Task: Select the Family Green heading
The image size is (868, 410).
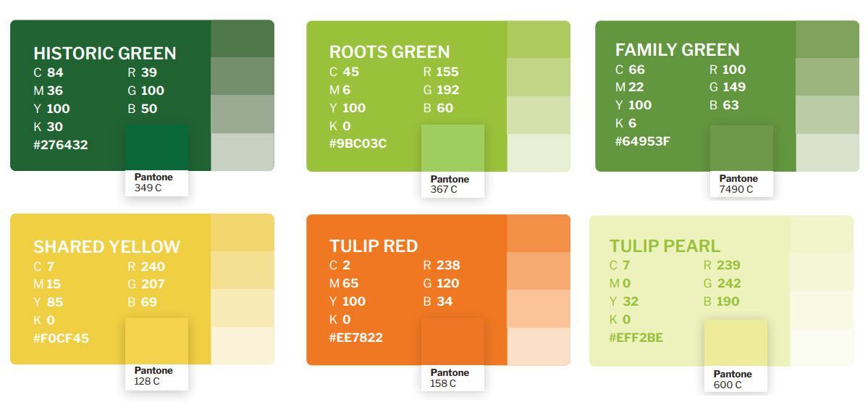Action: tap(677, 50)
